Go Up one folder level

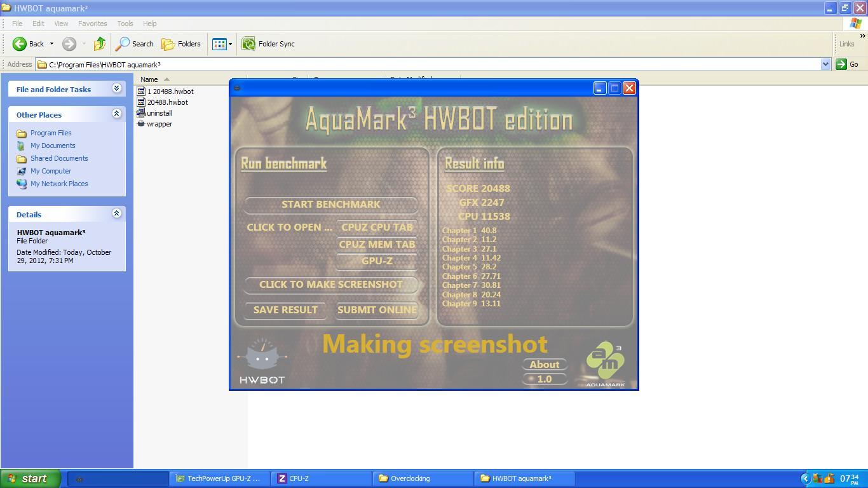click(99, 44)
